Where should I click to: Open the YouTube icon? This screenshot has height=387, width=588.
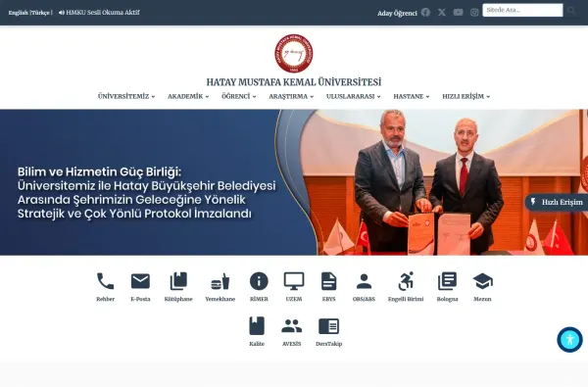[459, 13]
